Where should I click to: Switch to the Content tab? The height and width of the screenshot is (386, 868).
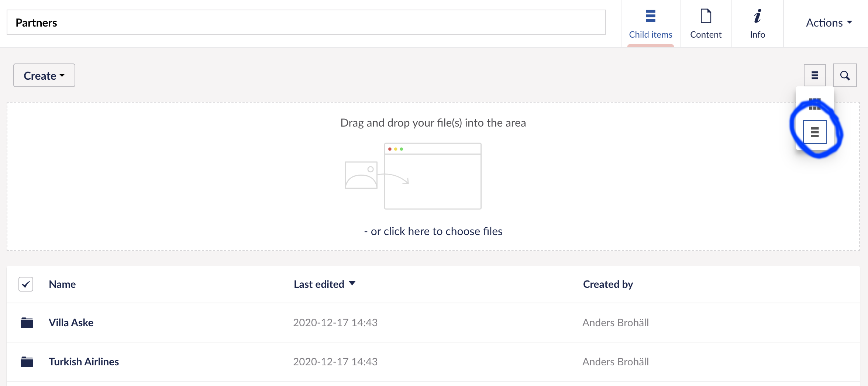[x=706, y=24]
